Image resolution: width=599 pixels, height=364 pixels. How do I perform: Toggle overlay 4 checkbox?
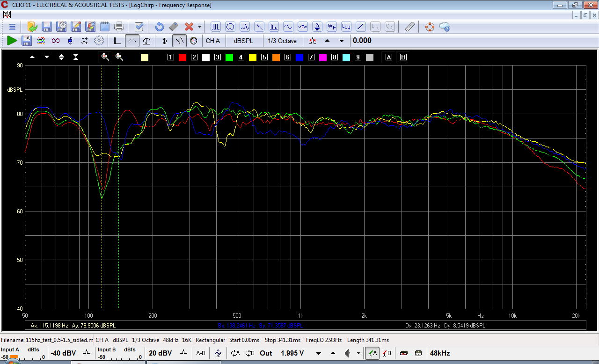(241, 57)
